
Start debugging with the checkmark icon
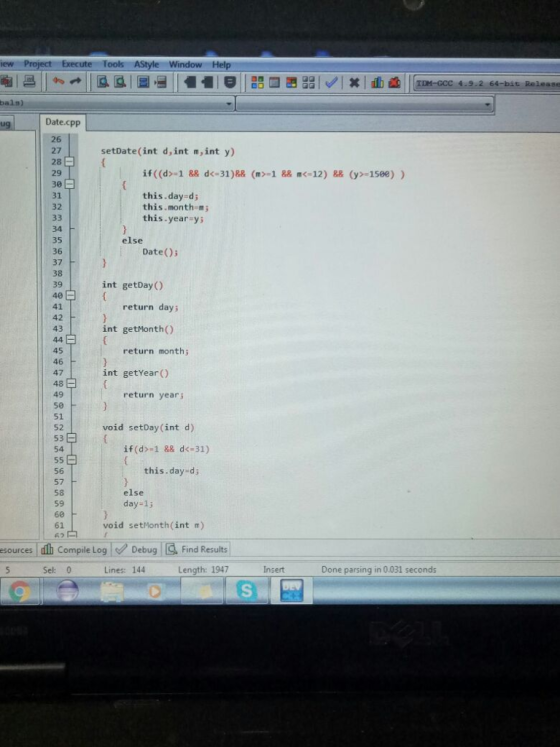(331, 83)
